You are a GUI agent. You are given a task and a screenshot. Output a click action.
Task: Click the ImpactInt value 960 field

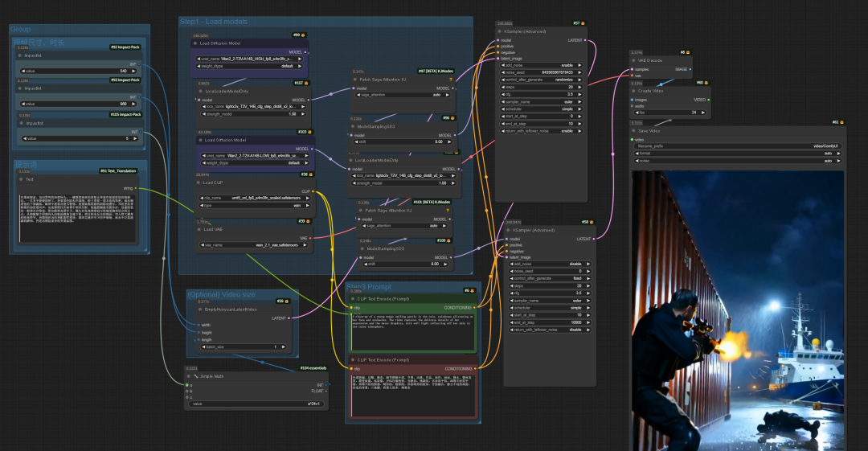point(79,104)
